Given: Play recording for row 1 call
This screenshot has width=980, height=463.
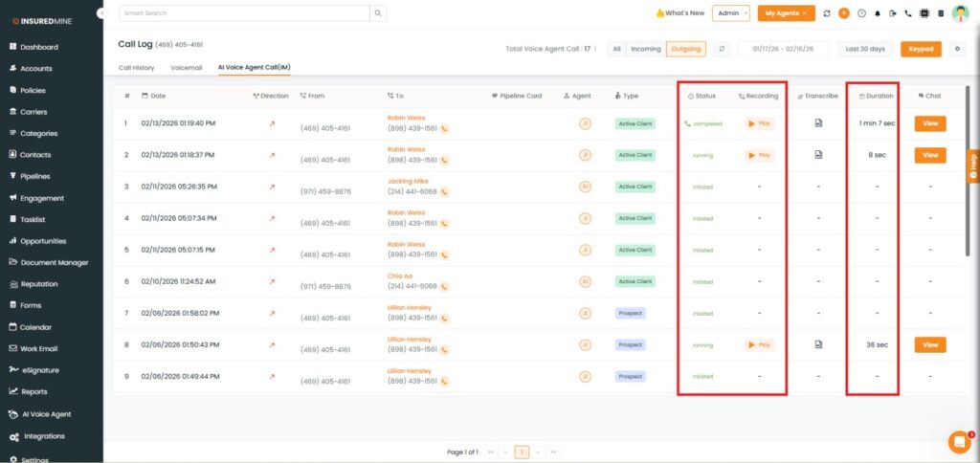Looking at the screenshot, I should tap(759, 123).
